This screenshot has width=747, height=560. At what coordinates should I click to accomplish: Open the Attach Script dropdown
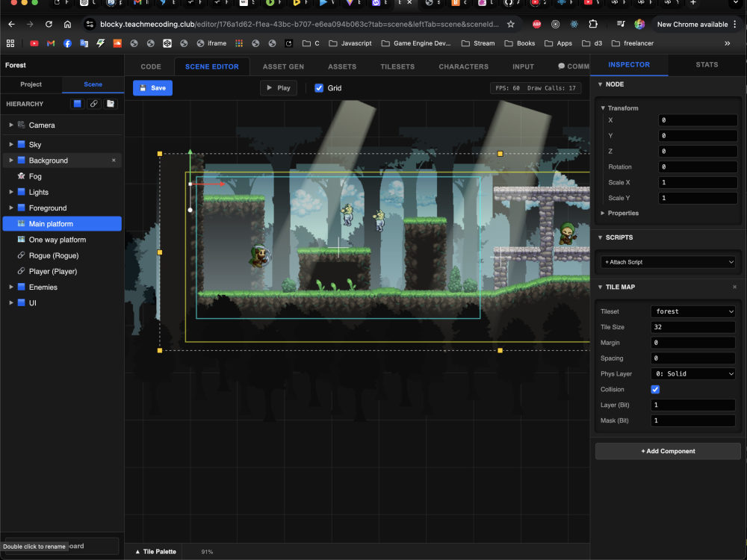[669, 262]
